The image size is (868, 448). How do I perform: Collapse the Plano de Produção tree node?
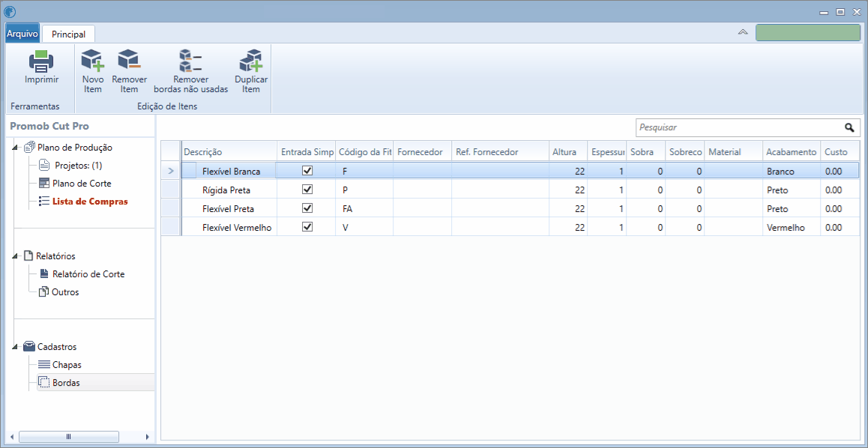coord(15,148)
